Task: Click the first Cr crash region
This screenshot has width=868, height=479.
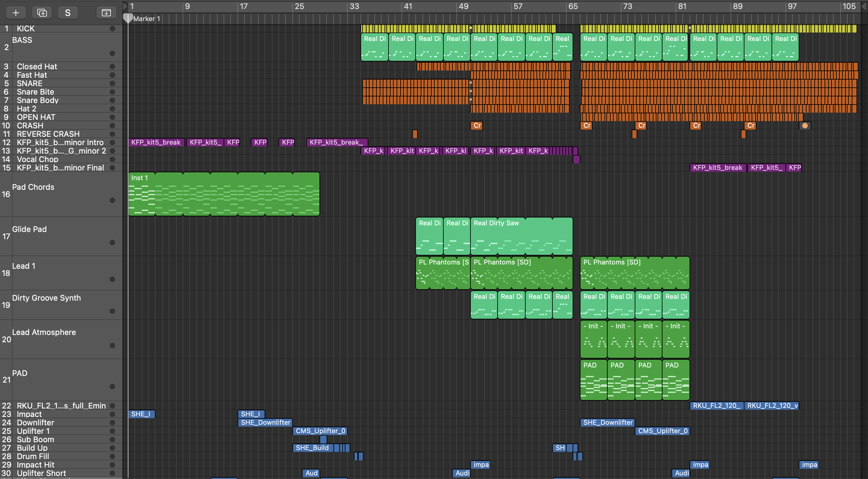Action: point(477,126)
